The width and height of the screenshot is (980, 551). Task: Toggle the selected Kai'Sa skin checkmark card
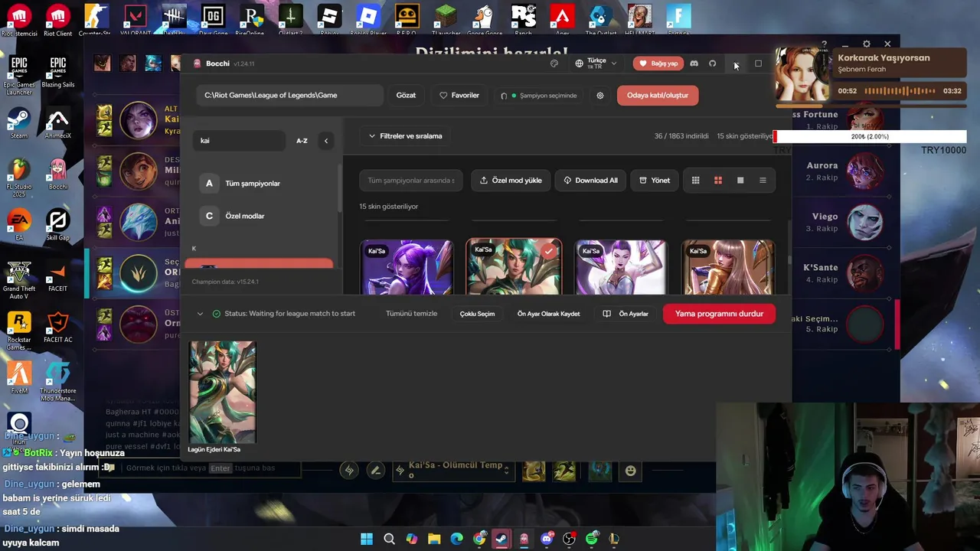tap(514, 266)
